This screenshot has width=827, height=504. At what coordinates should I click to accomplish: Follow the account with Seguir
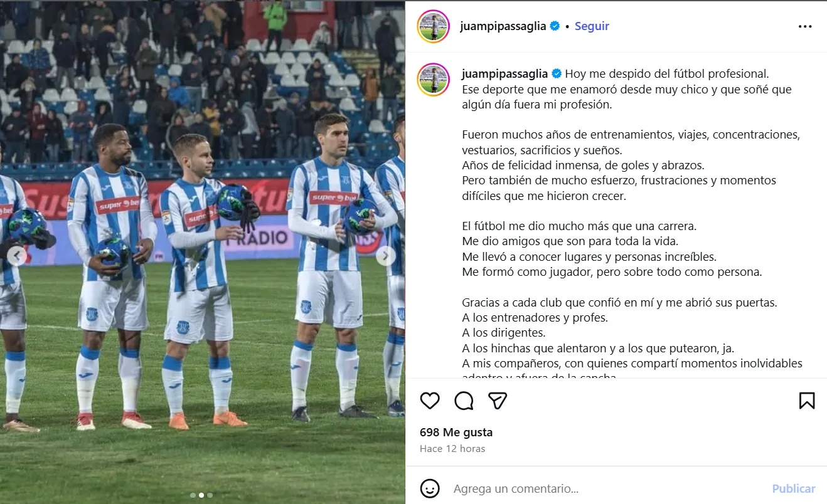[592, 26]
